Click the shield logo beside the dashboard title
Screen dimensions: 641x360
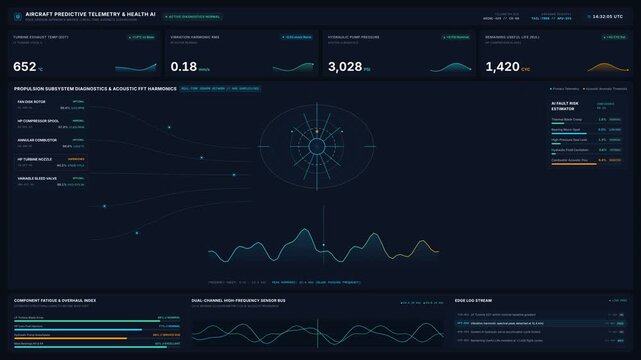click(x=18, y=17)
